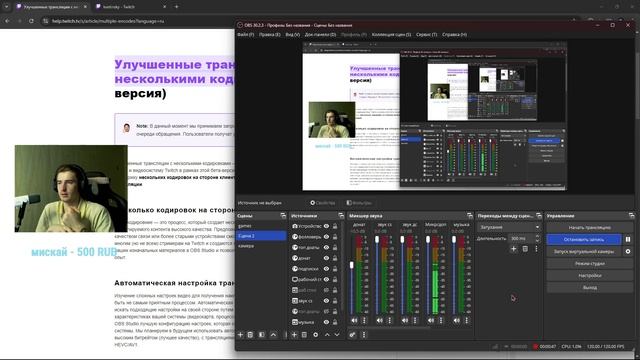
Task: Open transition properties three-dots icon
Action: pos(536,249)
